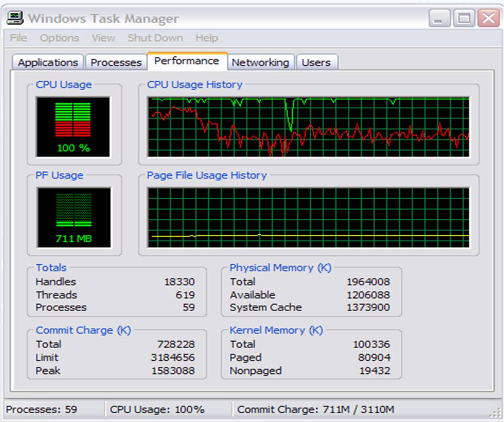Image resolution: width=504 pixels, height=422 pixels.
Task: Click the Kernel Memory (K) heading
Action: [x=276, y=330]
